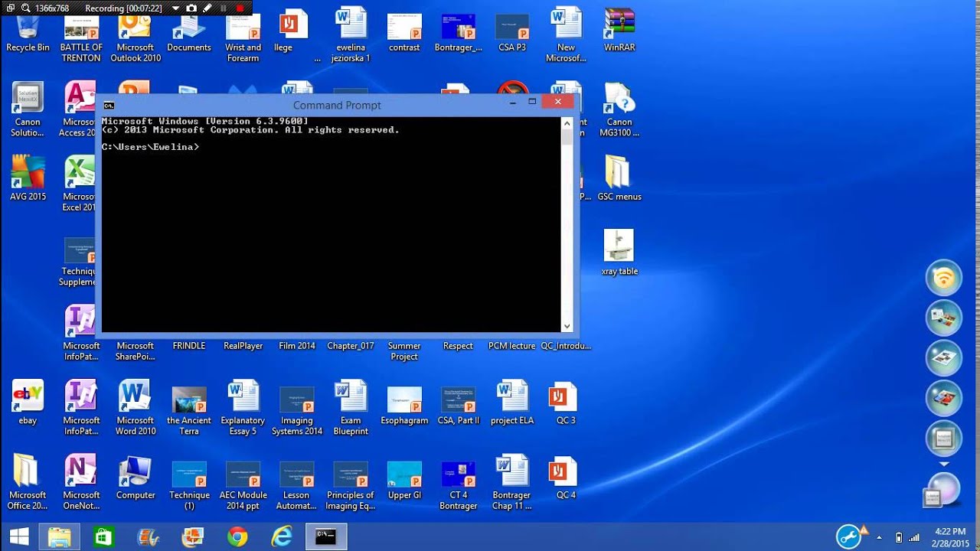Click the Command Prompt scrollbar thumb
980x551 pixels.
pyautogui.click(x=567, y=137)
